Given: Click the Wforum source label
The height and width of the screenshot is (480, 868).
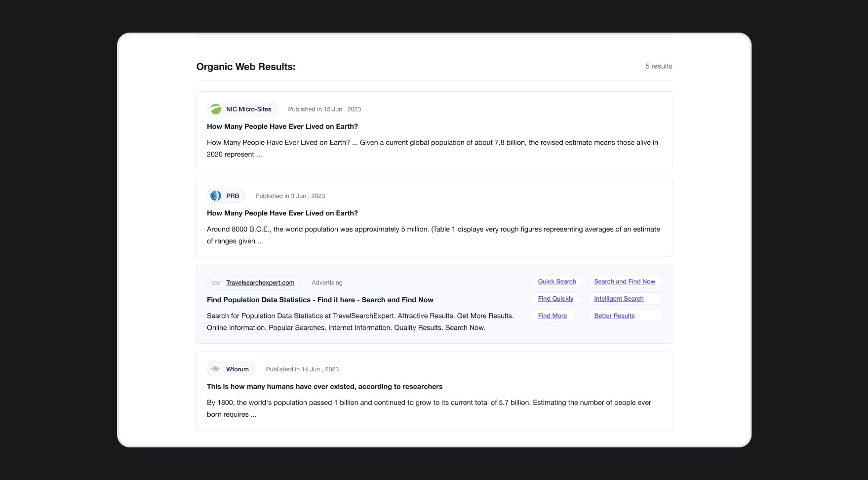Looking at the screenshot, I should coord(237,369).
